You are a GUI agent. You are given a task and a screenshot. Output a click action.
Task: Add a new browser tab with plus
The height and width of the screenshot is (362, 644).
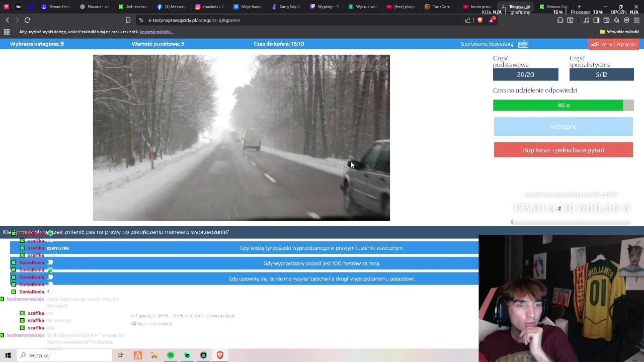click(x=579, y=7)
